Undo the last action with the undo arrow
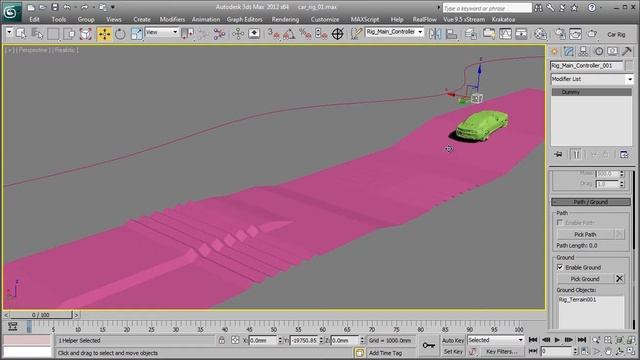 point(67,7)
